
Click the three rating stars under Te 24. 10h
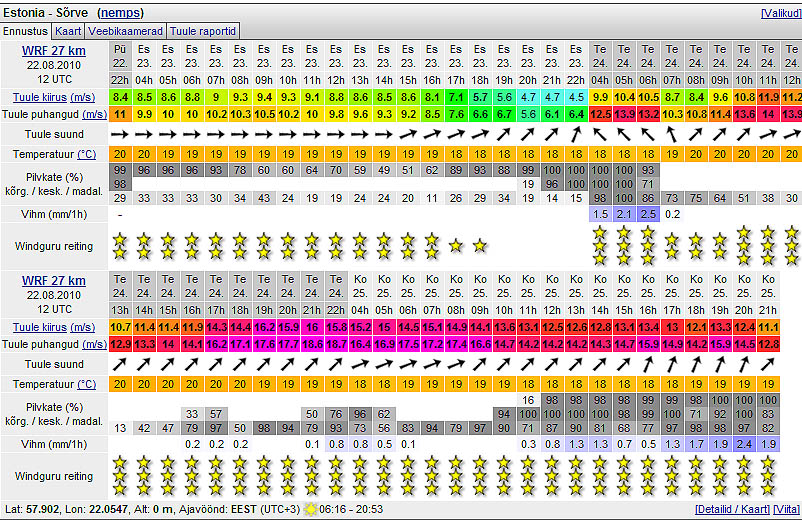pyautogui.click(x=744, y=246)
